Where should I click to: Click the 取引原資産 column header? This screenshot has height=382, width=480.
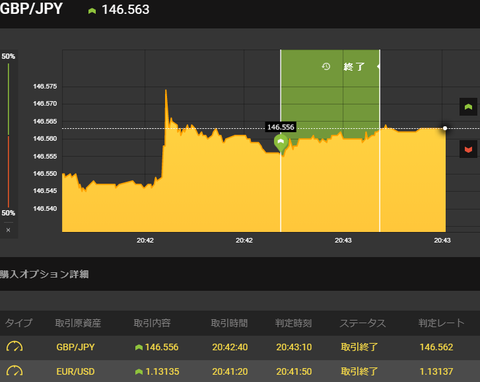click(78, 323)
